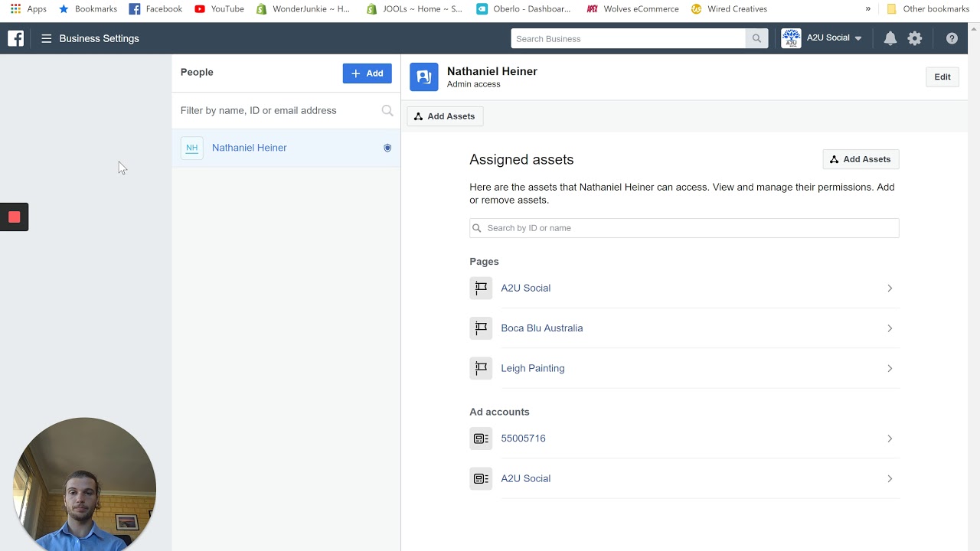Viewport: 980px width, 551px height.
Task: Click the webcam video thumbnail
Action: pos(84,484)
